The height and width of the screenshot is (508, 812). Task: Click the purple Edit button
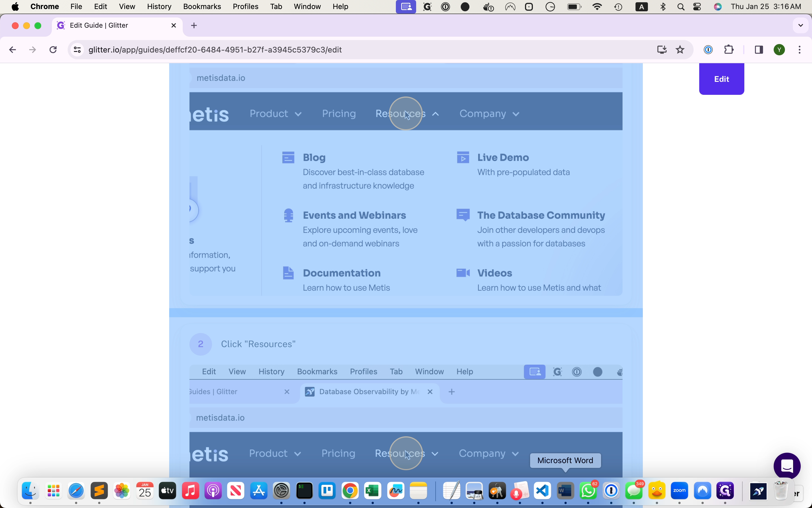click(x=722, y=79)
